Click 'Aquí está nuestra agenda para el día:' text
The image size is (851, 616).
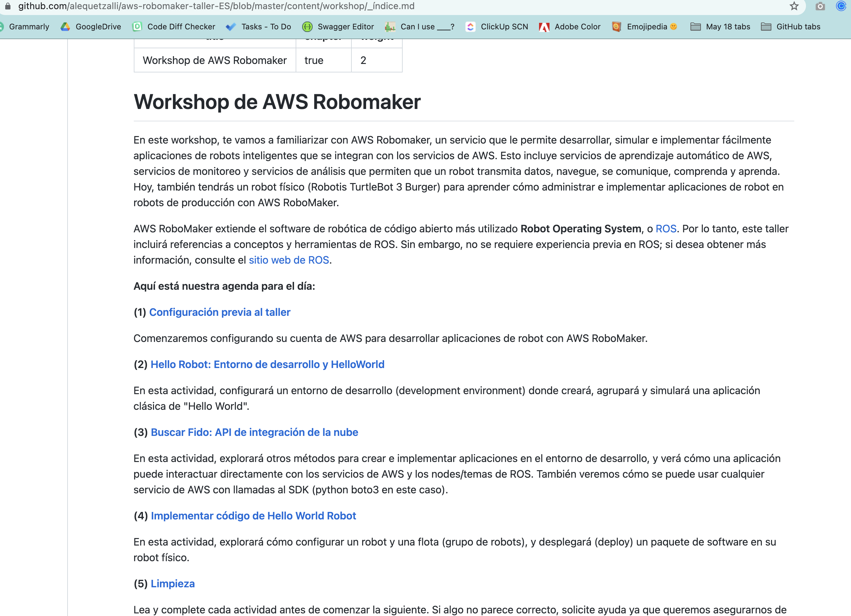coord(224,286)
